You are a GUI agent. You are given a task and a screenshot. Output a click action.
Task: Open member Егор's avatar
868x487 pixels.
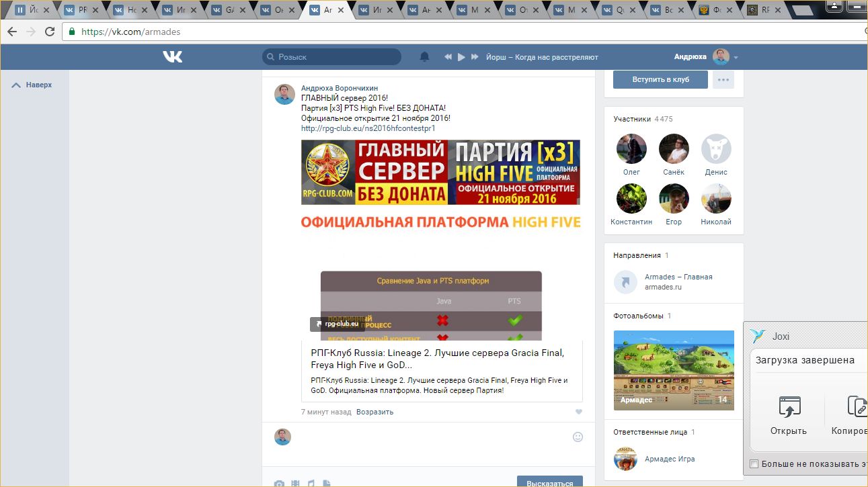(x=674, y=199)
